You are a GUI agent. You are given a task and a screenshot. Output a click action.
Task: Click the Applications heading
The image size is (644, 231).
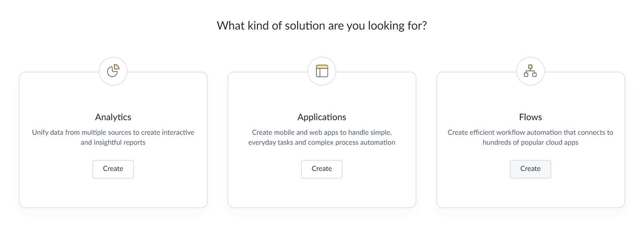tap(322, 117)
